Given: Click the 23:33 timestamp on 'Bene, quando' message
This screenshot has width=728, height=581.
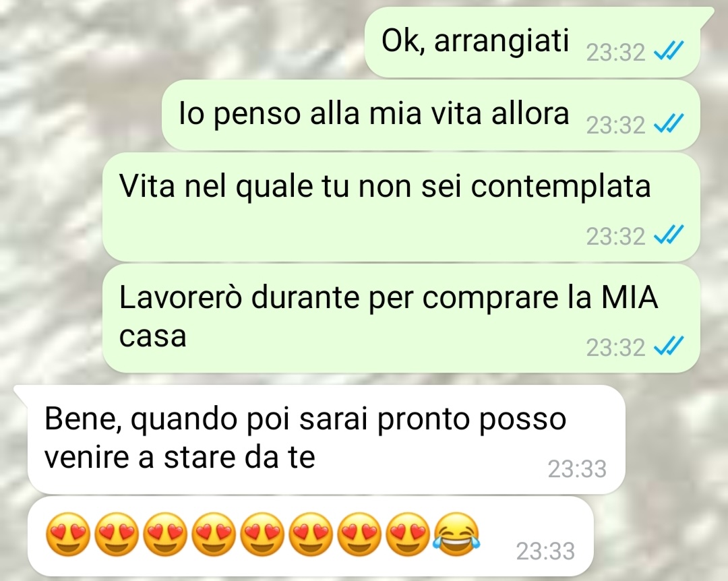Looking at the screenshot, I should coord(577,469).
